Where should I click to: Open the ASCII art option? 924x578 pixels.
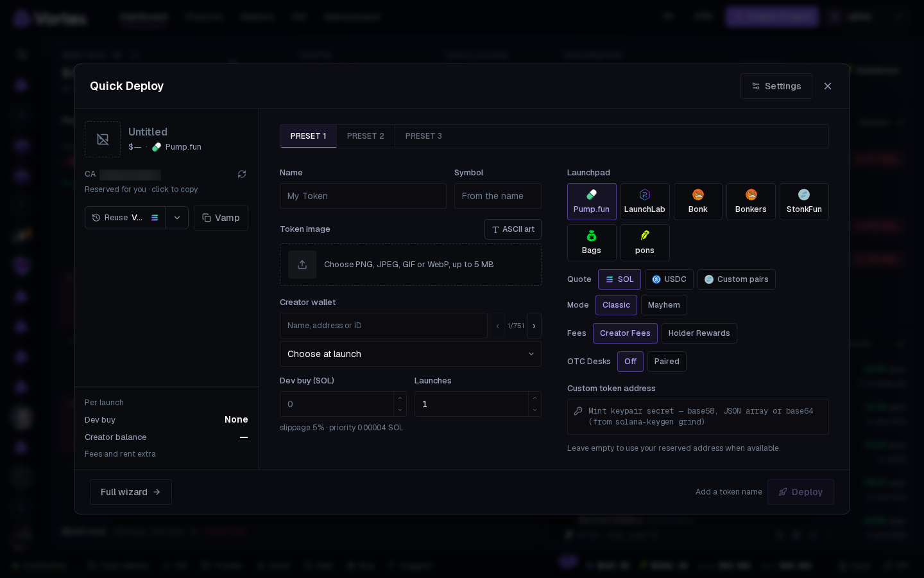point(513,229)
